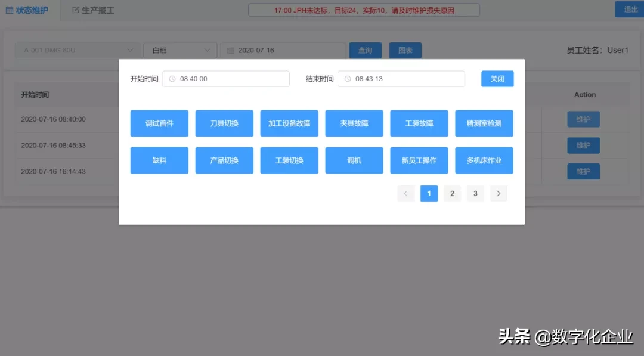Click the 查询 query button
The height and width of the screenshot is (356, 644).
click(x=365, y=50)
